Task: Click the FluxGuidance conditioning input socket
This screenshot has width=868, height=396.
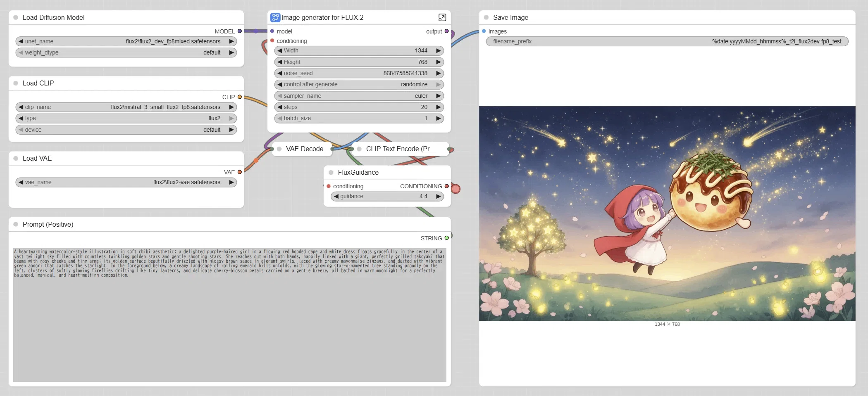Action: (x=329, y=186)
